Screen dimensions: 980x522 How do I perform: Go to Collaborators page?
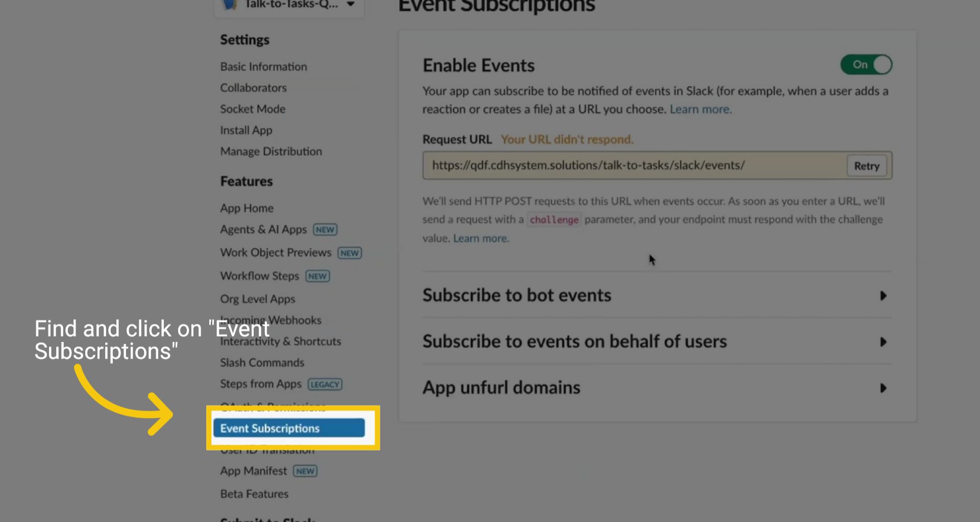coord(253,88)
